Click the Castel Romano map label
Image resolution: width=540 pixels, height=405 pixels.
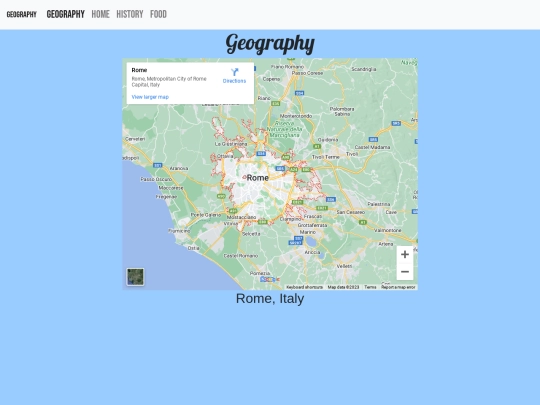(241, 256)
